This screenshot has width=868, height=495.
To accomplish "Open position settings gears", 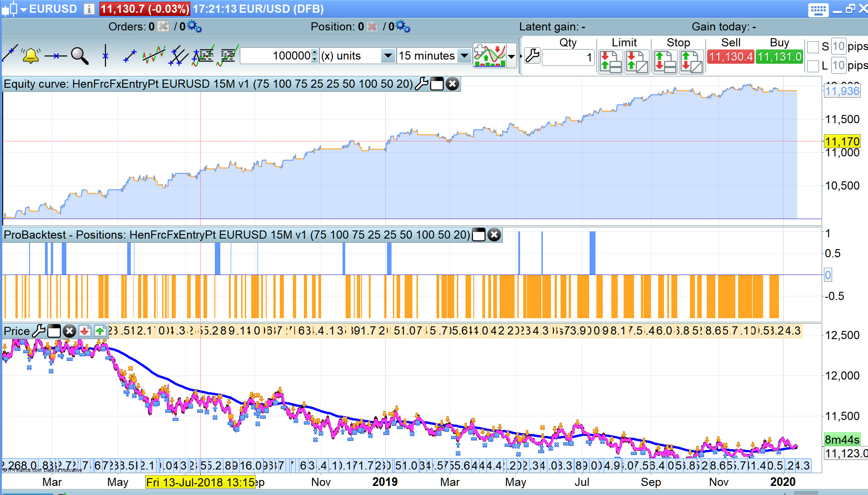I will pos(403,26).
